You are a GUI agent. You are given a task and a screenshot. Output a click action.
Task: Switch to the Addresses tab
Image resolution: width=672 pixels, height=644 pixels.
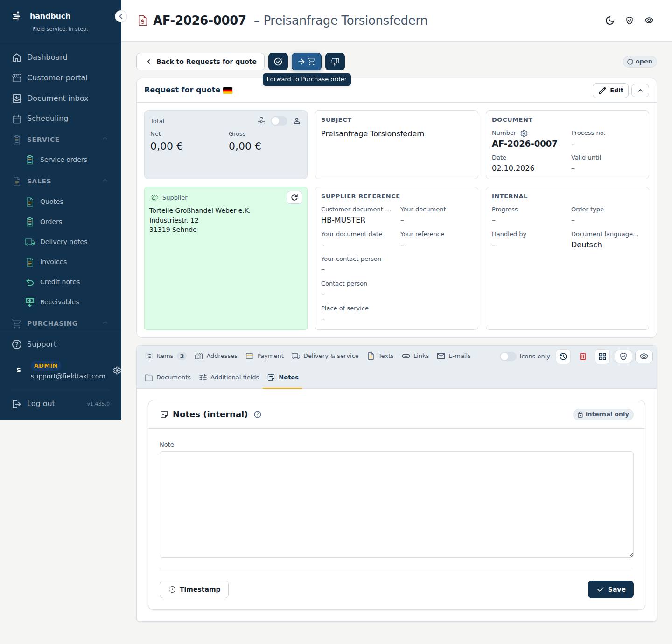point(216,356)
